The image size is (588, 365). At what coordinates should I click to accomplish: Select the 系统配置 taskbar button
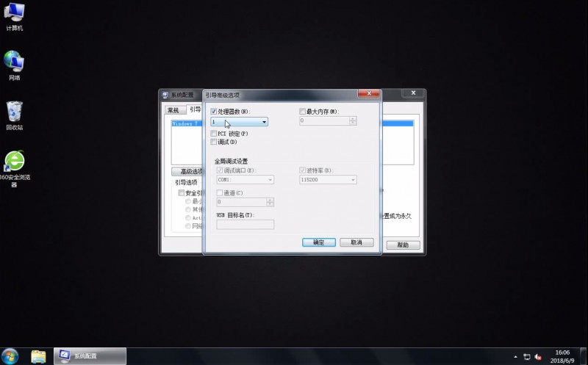tap(90, 356)
